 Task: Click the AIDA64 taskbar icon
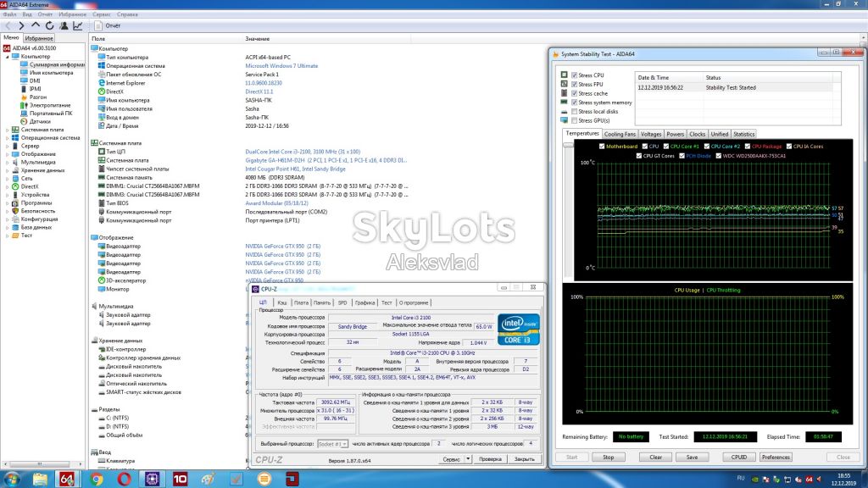[x=67, y=479]
